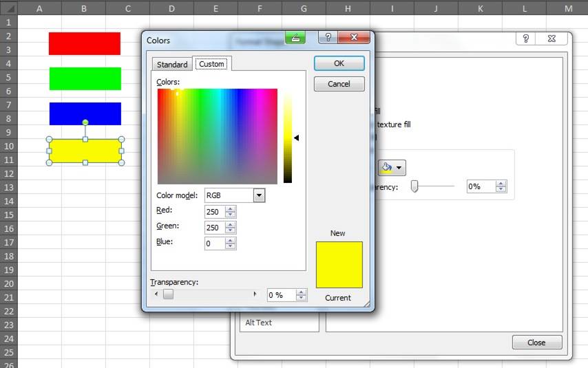Select column K header
The width and height of the screenshot is (588, 368).
[481, 8]
